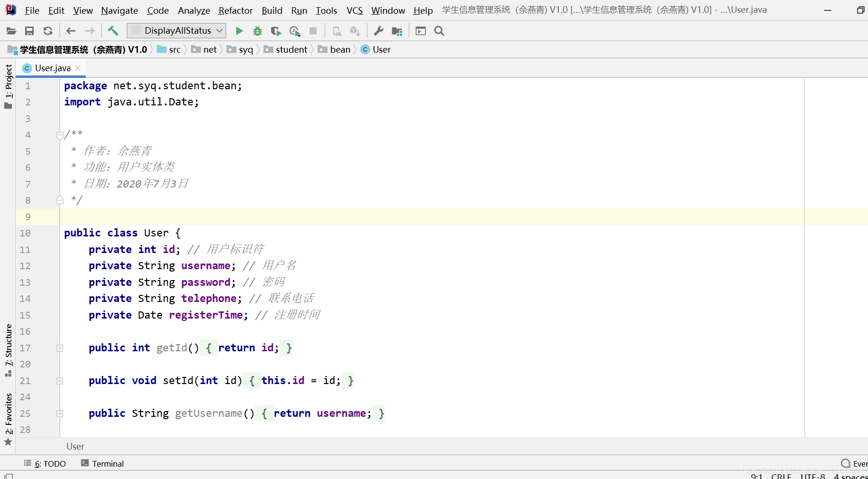Open the Help menu
The image size is (868, 479).
tap(423, 10)
